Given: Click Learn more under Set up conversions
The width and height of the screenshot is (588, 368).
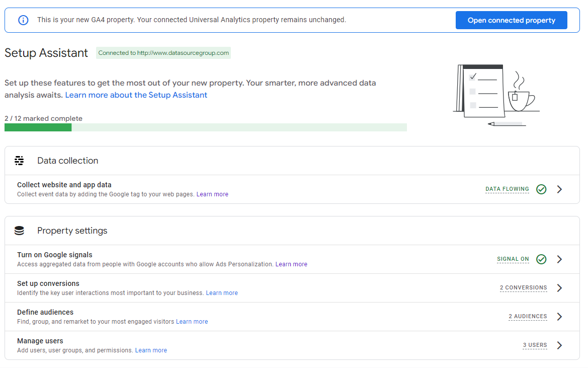Looking at the screenshot, I should 222,293.
